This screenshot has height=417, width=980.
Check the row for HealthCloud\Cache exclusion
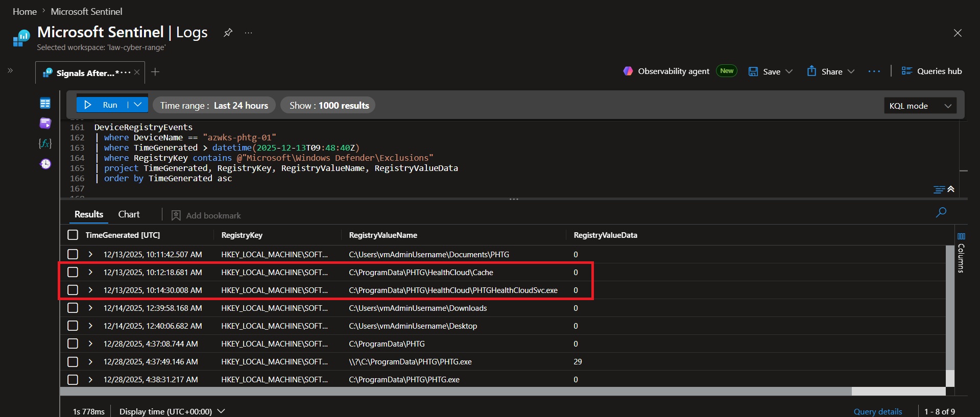73,272
